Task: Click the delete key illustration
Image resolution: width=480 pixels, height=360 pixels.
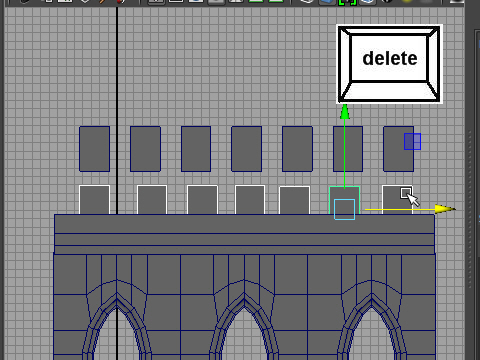Action: [389, 64]
